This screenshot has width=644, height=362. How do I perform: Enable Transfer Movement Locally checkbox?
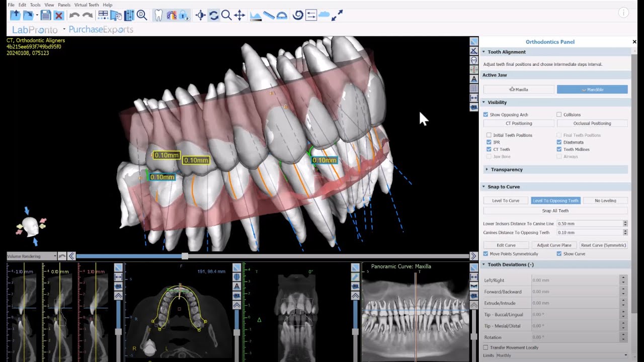[x=486, y=347]
